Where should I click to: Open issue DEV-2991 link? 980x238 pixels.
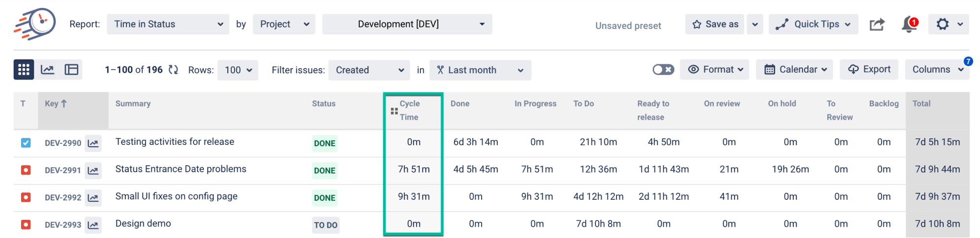pyautogui.click(x=63, y=170)
